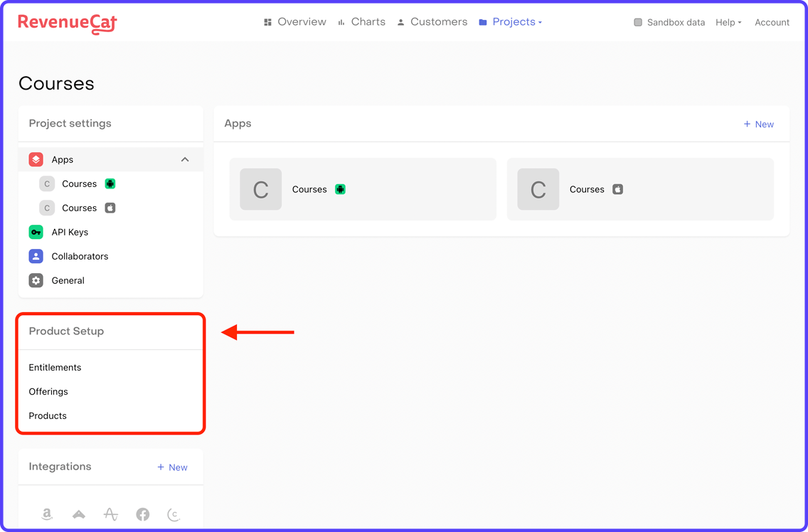The height and width of the screenshot is (532, 808).
Task: Go to Account
Action: (772, 22)
